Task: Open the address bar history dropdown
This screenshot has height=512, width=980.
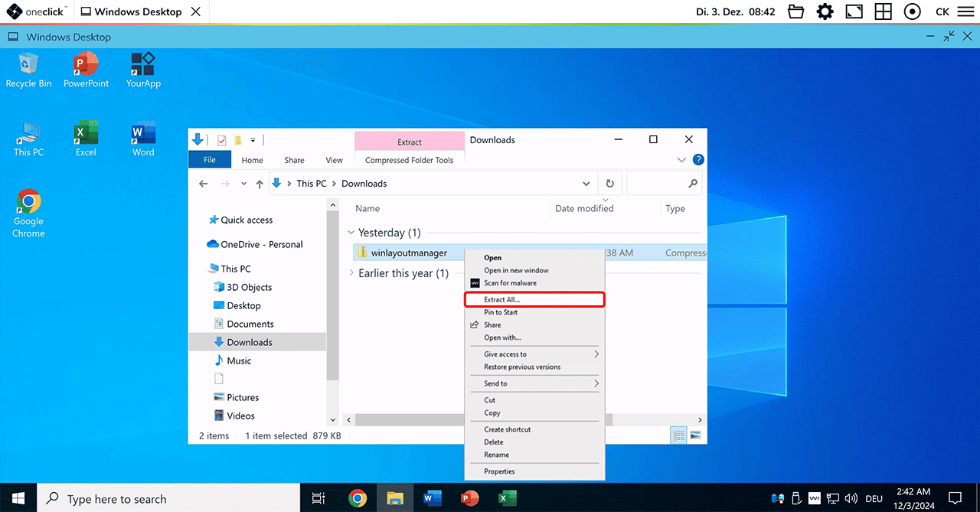Action: tap(586, 184)
